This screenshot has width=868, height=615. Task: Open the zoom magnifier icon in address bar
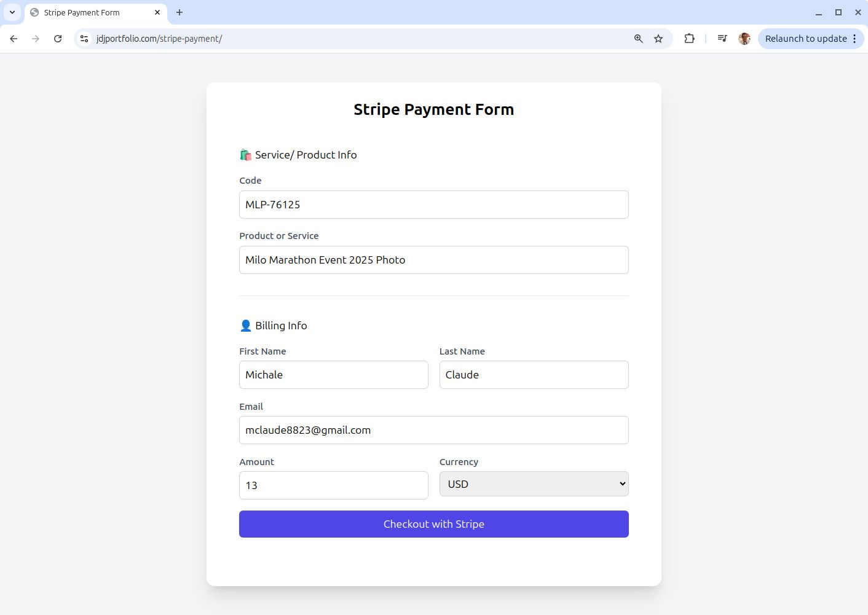tap(639, 39)
